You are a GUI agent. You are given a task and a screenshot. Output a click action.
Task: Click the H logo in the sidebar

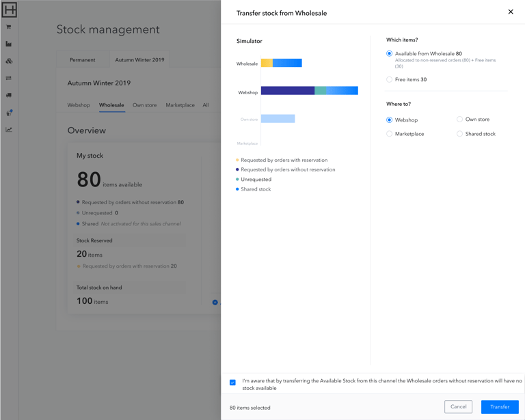pos(10,10)
